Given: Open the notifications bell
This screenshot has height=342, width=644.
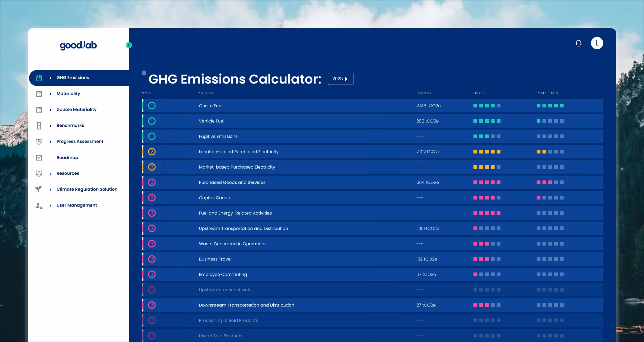Looking at the screenshot, I should point(579,43).
